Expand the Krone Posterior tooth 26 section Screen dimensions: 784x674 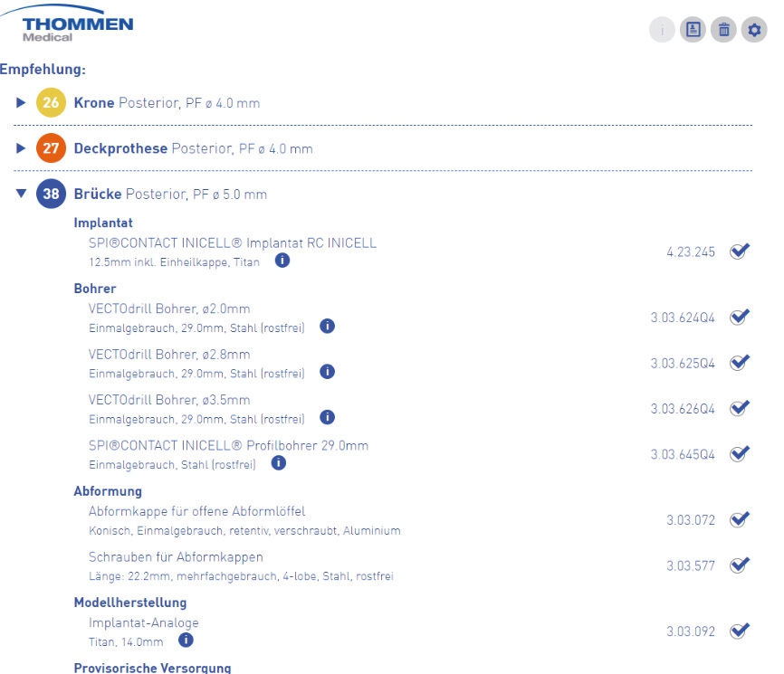(21, 102)
